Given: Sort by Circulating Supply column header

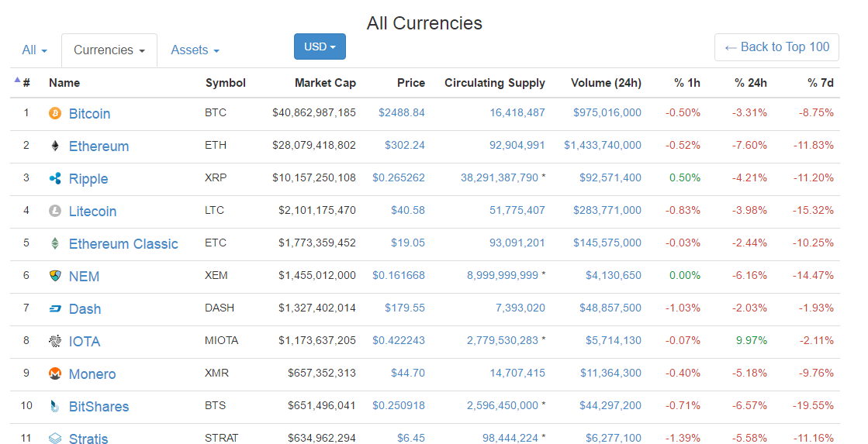Looking at the screenshot, I should pos(495,83).
